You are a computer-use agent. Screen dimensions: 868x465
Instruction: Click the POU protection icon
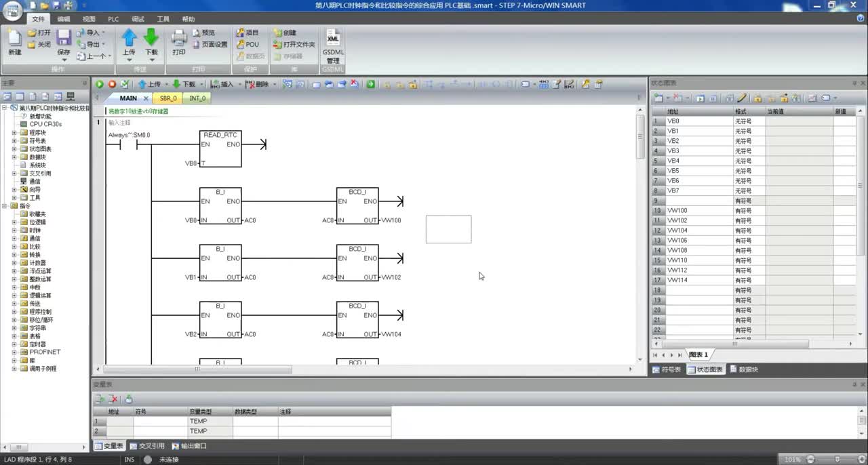[x=241, y=45]
